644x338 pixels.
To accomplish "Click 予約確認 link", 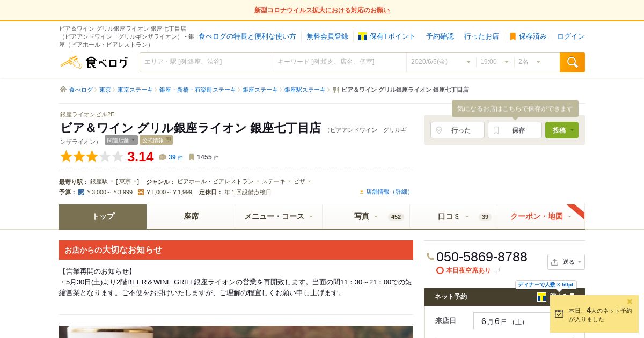I will coord(440,36).
